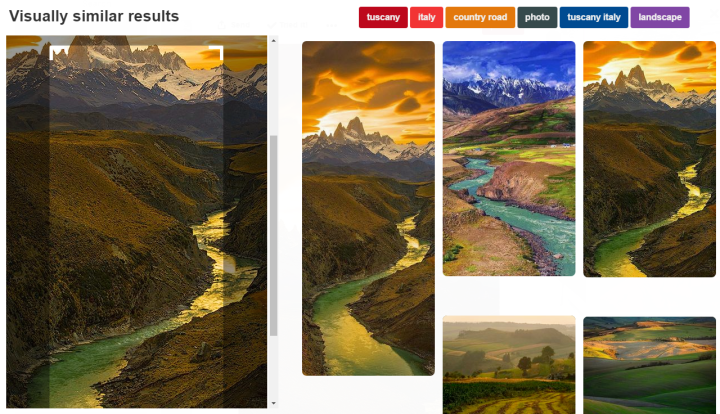Open the hazy farmland hills result
This screenshot has width=720, height=414.
509,365
